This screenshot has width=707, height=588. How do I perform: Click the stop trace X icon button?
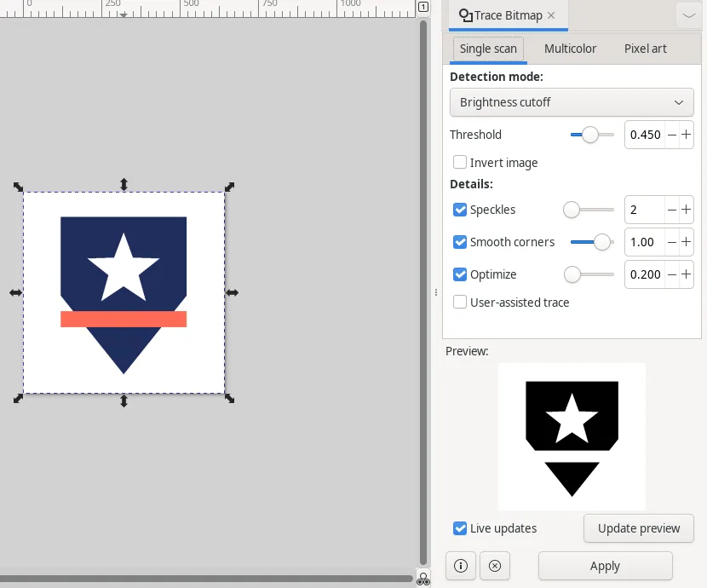pos(495,566)
